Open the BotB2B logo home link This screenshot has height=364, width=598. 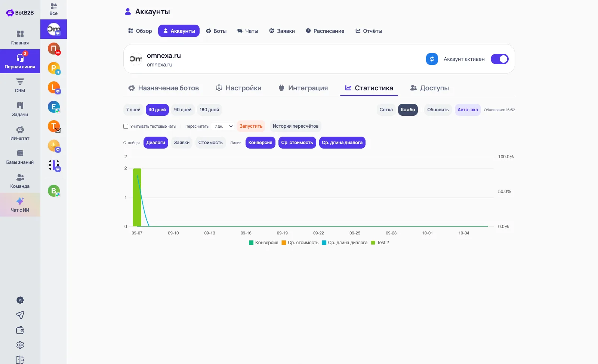[20, 13]
